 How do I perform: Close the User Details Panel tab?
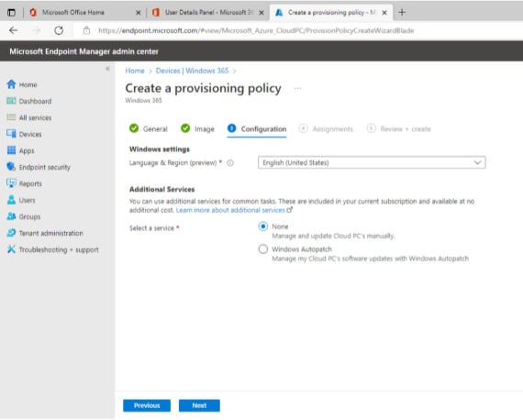click(261, 13)
